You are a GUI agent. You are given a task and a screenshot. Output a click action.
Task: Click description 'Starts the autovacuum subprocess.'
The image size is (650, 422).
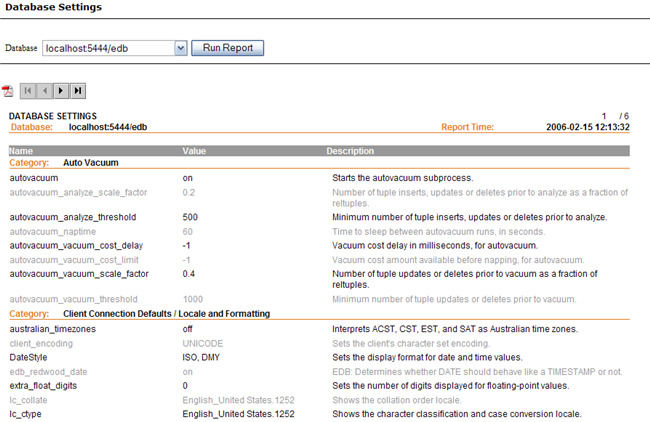click(x=403, y=178)
